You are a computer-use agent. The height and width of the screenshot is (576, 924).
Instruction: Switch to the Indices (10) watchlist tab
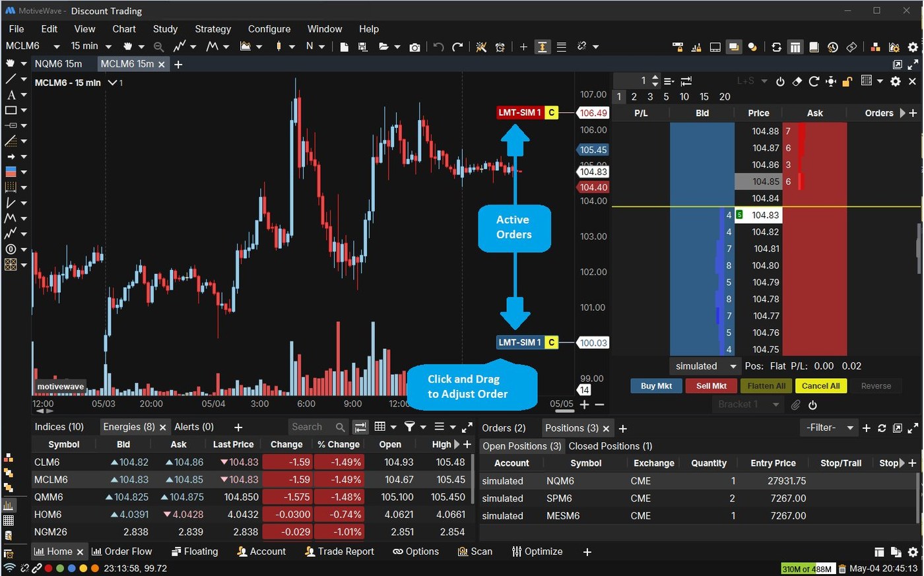pyautogui.click(x=59, y=427)
